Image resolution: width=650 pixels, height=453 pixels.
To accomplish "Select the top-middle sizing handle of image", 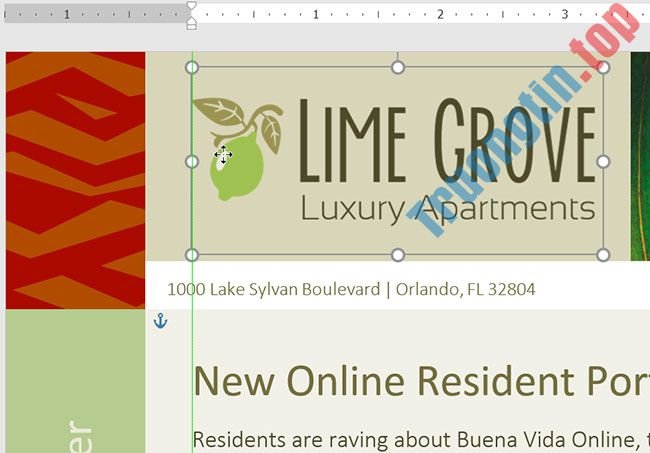I will pos(397,67).
